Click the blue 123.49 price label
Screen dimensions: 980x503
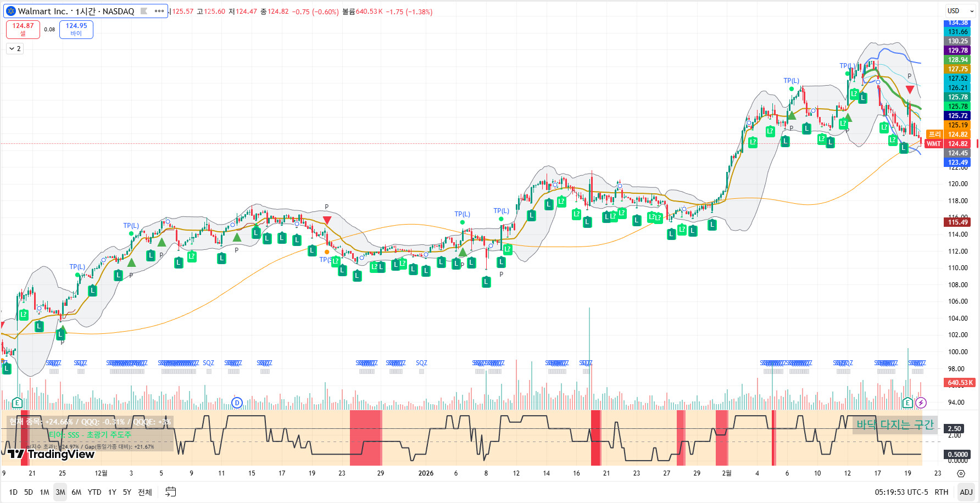958,163
